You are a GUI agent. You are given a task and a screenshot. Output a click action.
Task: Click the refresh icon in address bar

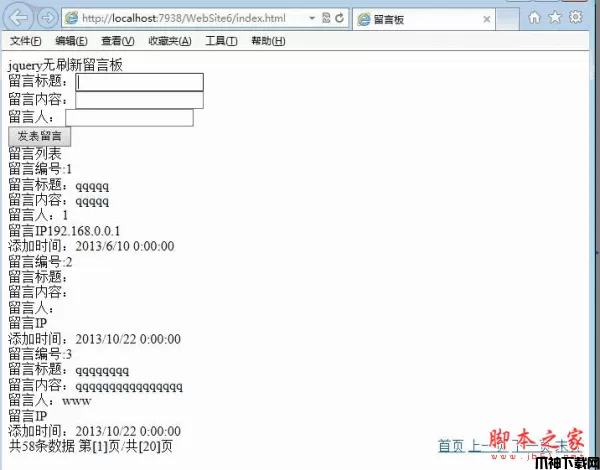(339, 18)
